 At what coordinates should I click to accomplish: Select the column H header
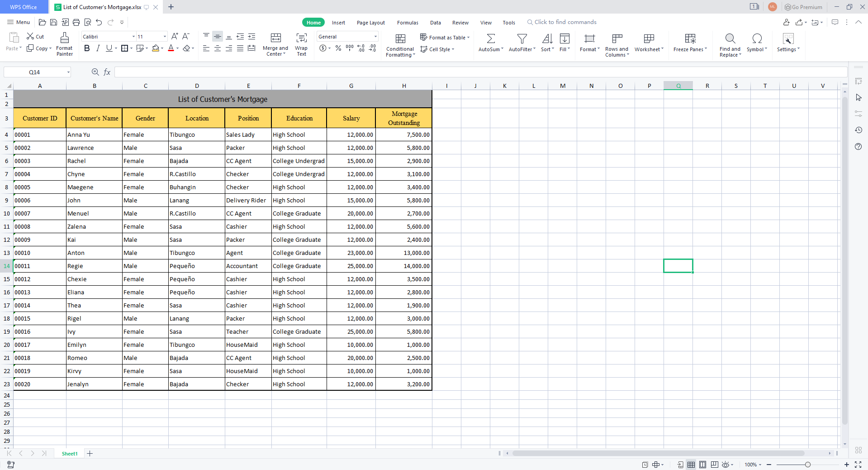click(x=404, y=86)
